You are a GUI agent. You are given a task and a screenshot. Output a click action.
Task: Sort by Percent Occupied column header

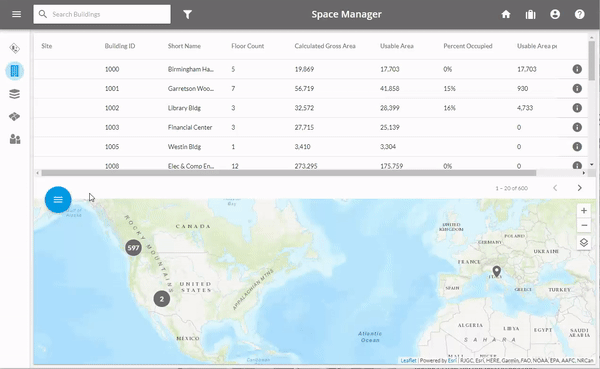(x=468, y=46)
